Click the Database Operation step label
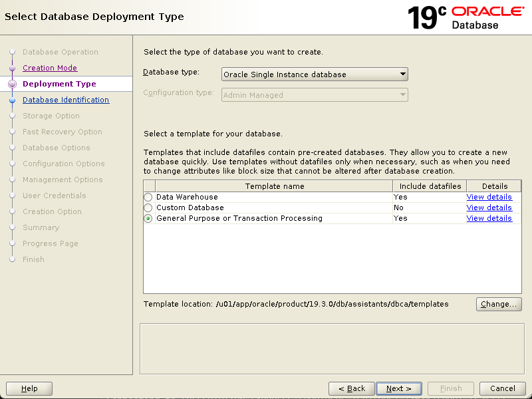532x399 pixels. (x=61, y=52)
